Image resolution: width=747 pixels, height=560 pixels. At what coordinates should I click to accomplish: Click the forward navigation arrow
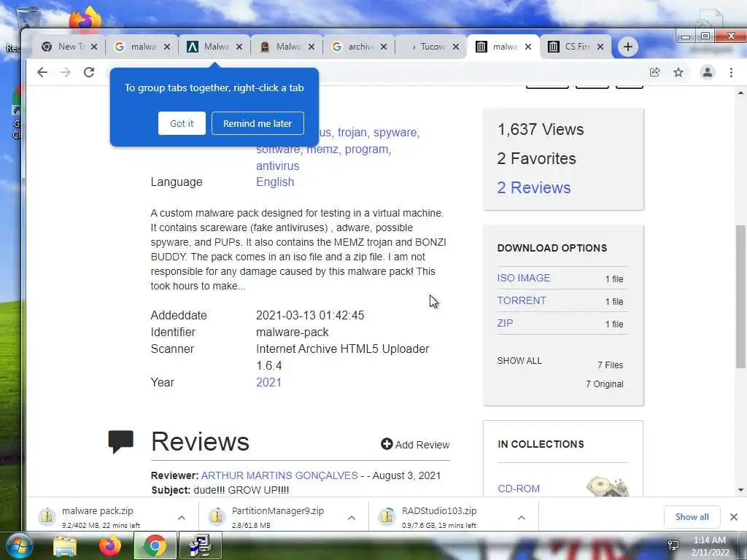pyautogui.click(x=66, y=72)
